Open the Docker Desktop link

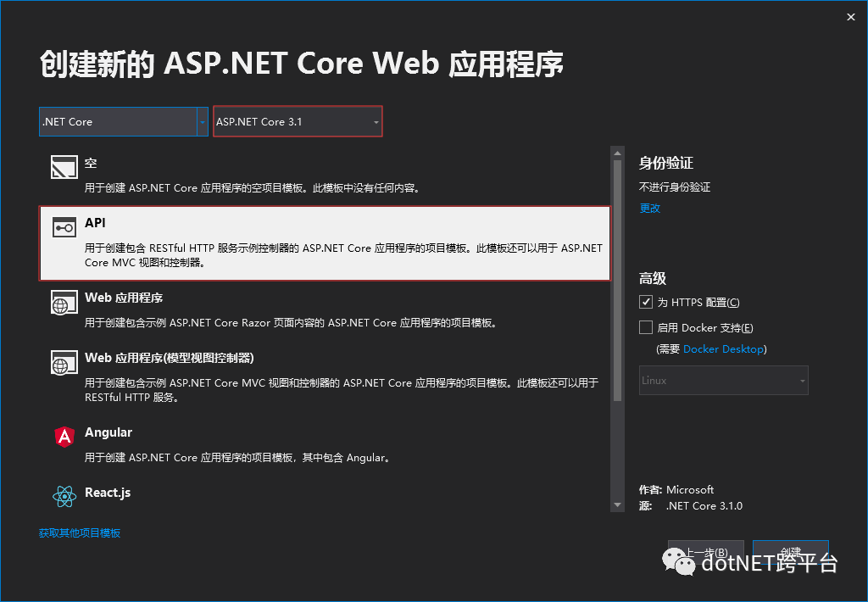tap(724, 348)
